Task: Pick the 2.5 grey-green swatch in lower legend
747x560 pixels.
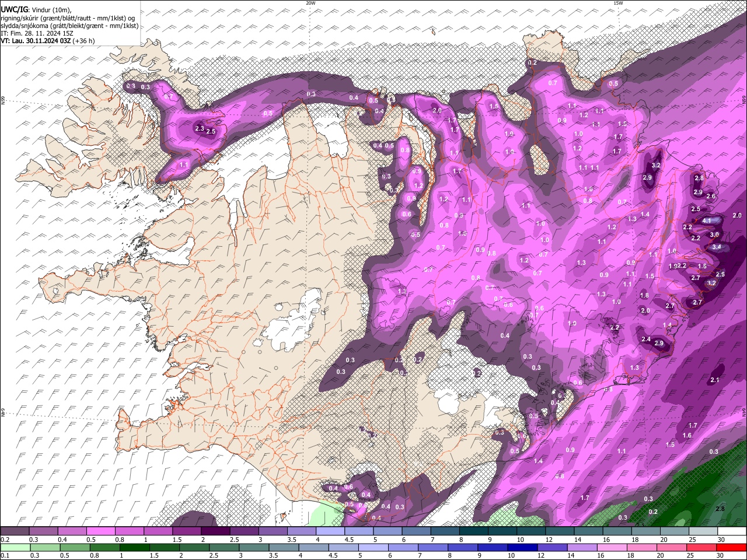Action: pyautogui.click(x=224, y=548)
